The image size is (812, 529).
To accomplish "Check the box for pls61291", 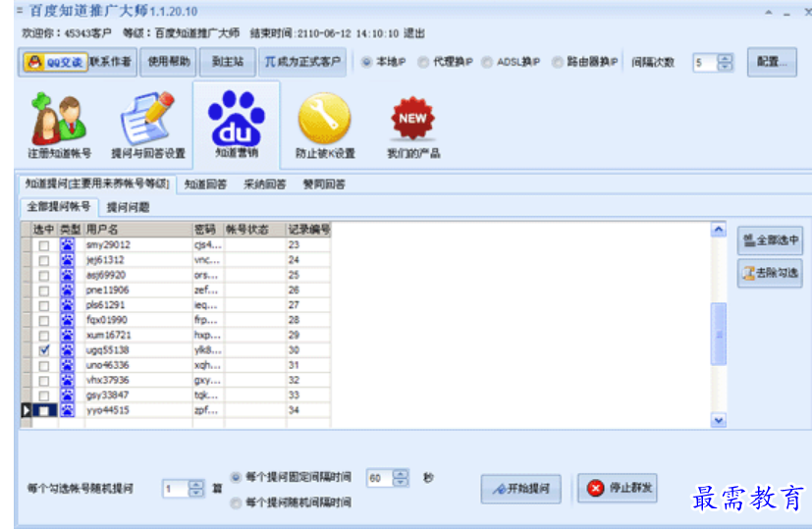I will (x=44, y=305).
